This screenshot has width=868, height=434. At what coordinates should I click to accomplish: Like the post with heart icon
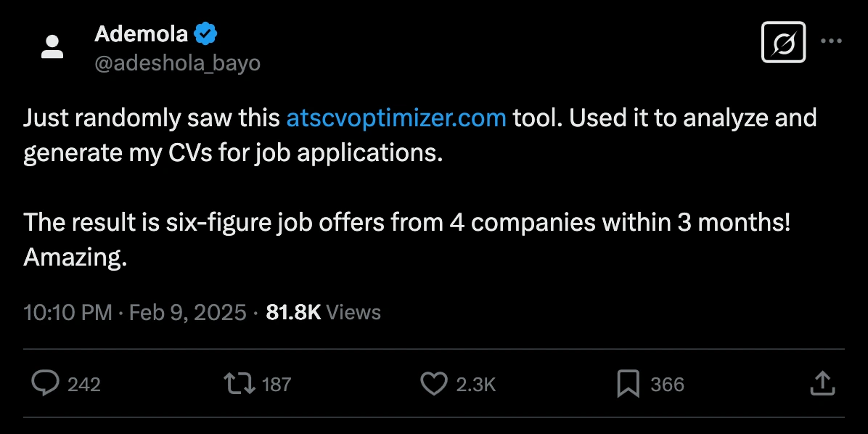point(434,383)
